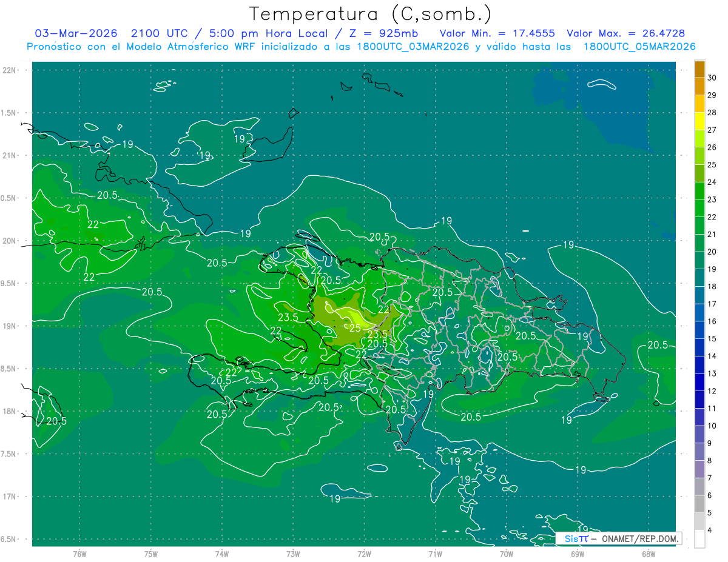Click the latitude axis label '19N'
The image size is (728, 562).
[10, 326]
